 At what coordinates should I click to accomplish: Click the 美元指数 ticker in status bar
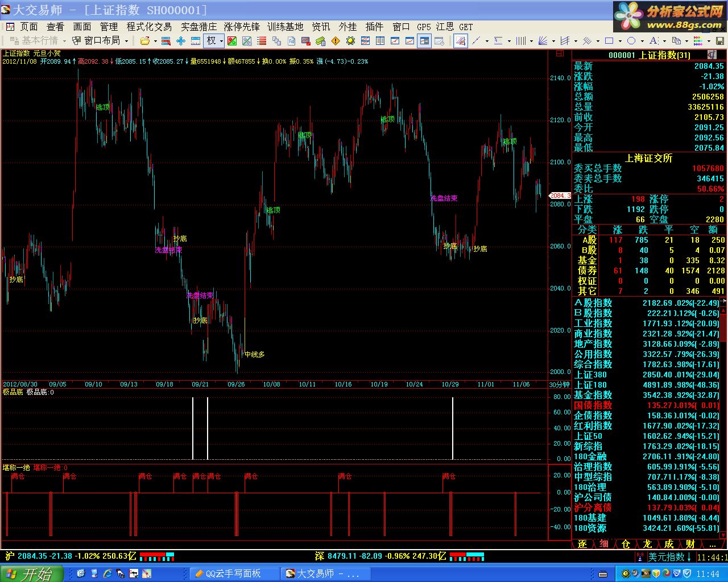click(670, 557)
